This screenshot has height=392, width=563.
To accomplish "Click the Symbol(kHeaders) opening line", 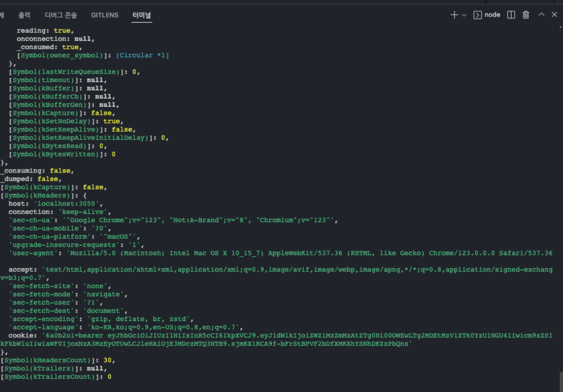I will pyautogui.click(x=43, y=195).
